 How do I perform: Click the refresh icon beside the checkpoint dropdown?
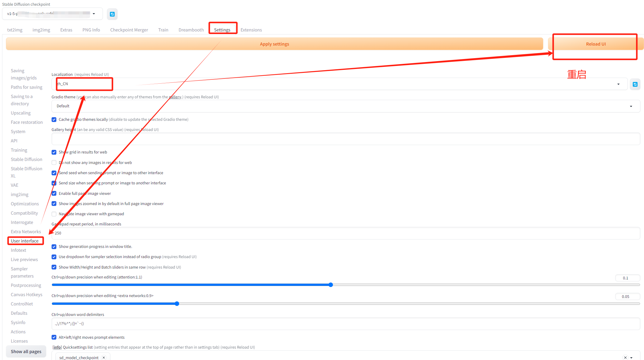click(112, 14)
